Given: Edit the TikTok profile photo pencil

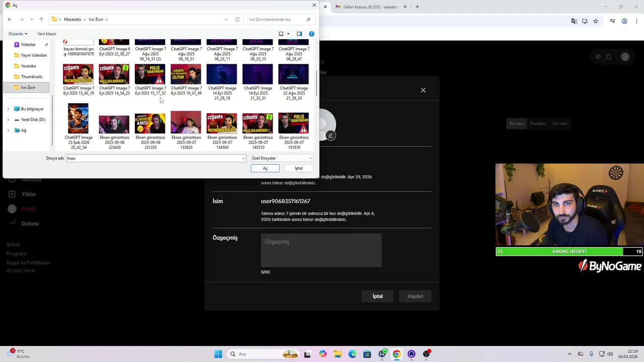Looking at the screenshot, I should (331, 135).
